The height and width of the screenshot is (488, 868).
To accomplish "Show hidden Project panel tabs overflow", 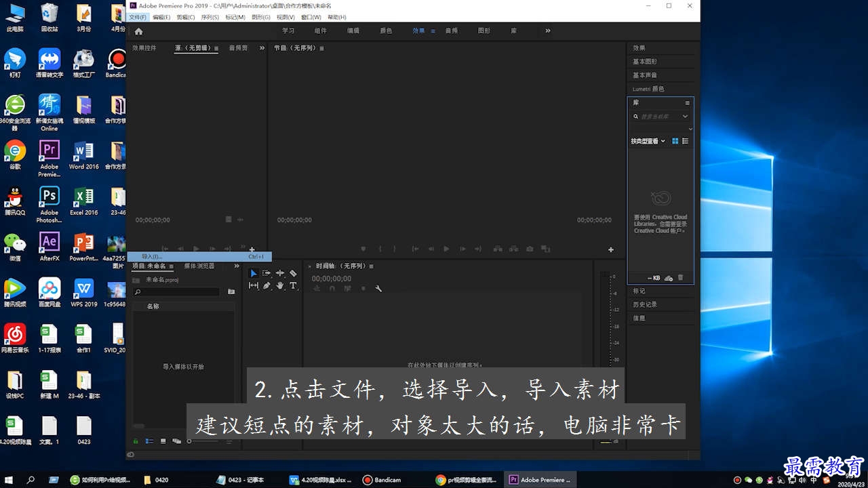I will [237, 266].
